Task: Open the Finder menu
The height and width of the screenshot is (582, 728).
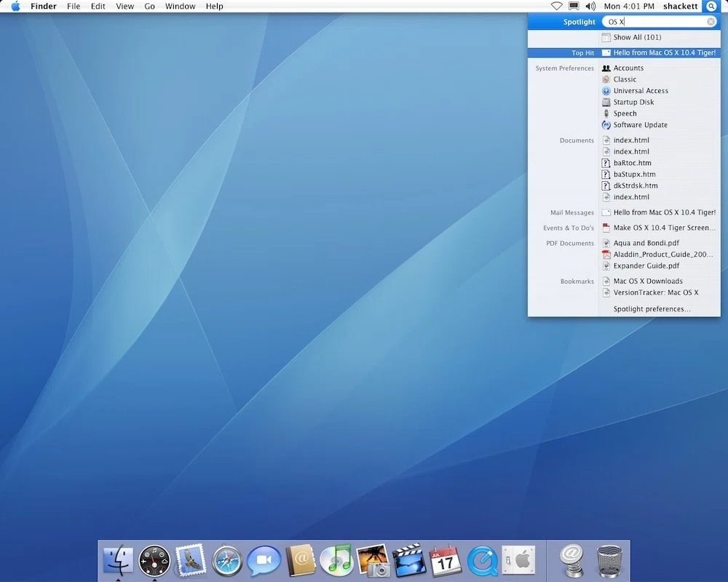Action: click(44, 6)
